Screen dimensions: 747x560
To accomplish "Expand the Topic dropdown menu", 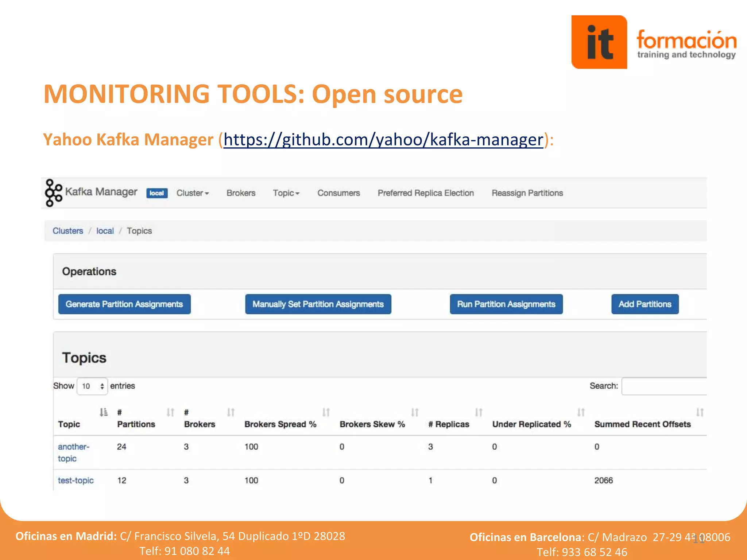I will click(286, 193).
